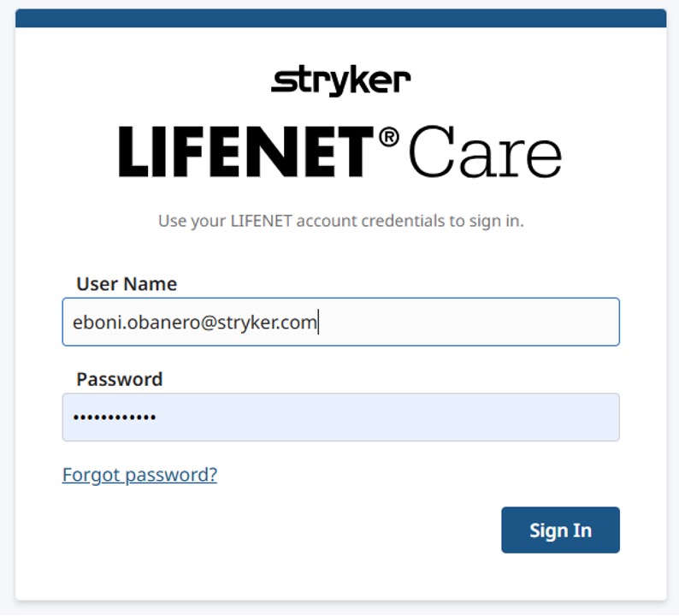Image resolution: width=679 pixels, height=616 pixels.
Task: Submit credentials with Sign In button
Action: (x=560, y=530)
